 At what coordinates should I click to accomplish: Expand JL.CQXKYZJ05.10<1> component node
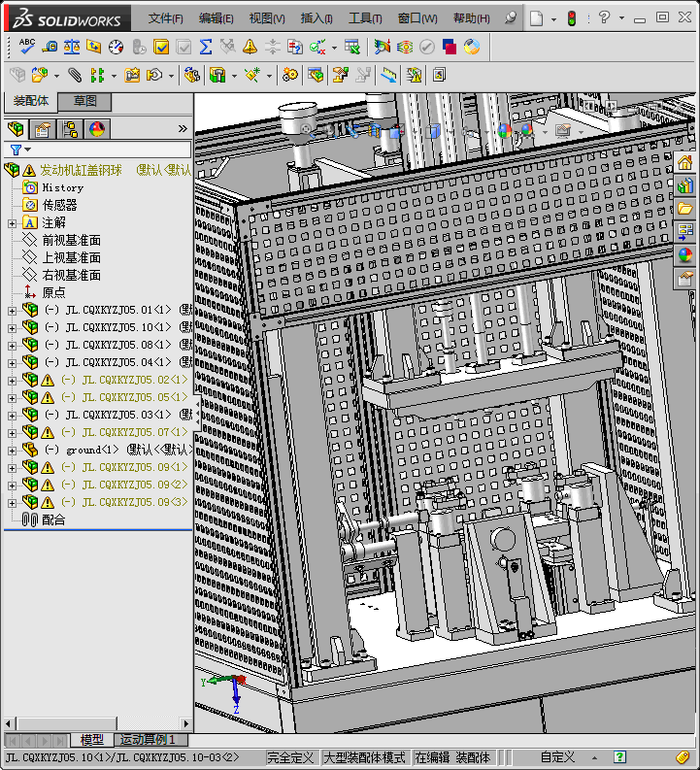pyautogui.click(x=12, y=328)
